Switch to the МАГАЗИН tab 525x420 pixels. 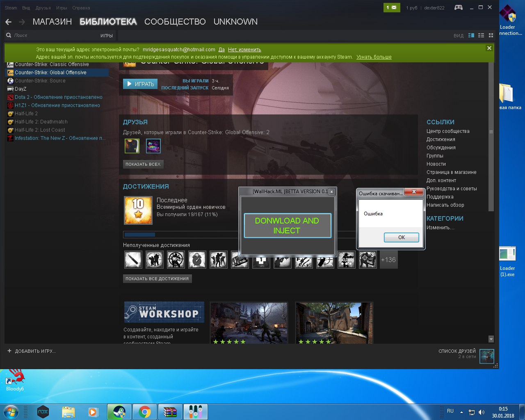pos(52,22)
